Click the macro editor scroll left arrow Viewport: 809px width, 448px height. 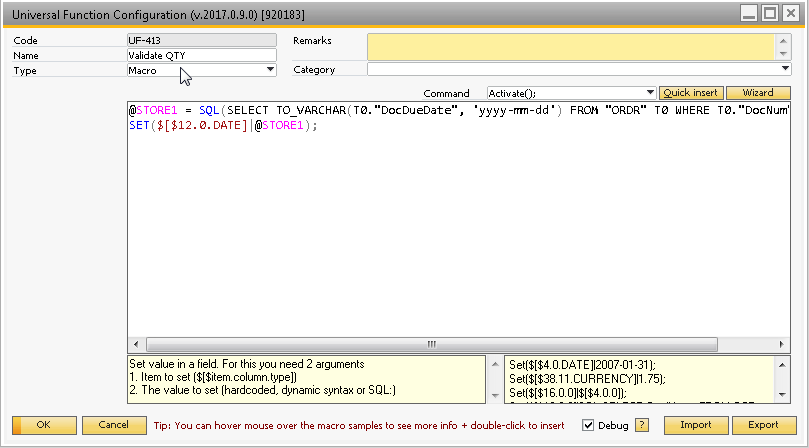pos(136,344)
